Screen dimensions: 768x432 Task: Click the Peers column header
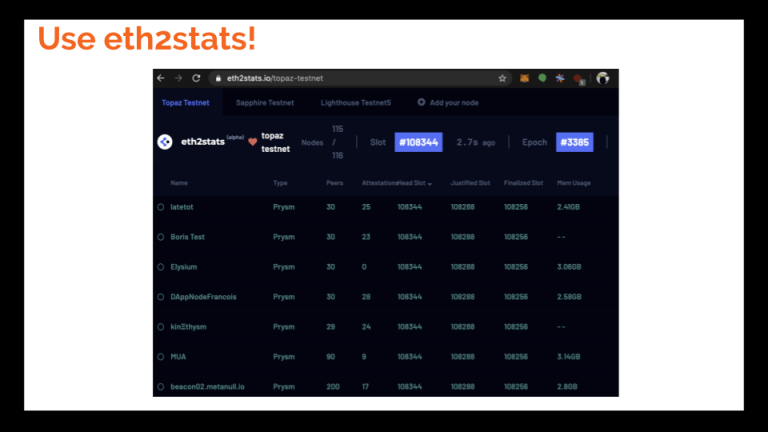click(335, 183)
